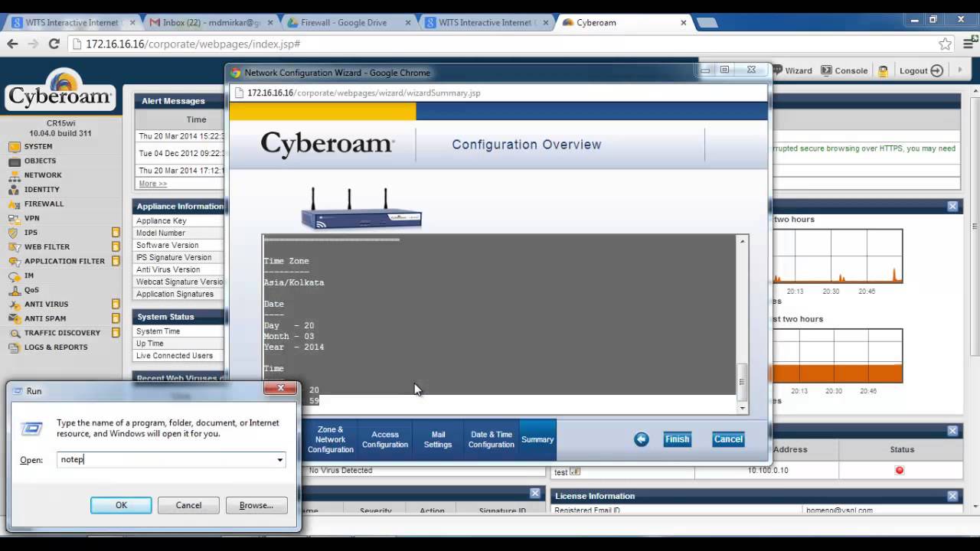This screenshot has height=551, width=980.
Task: Click the QoS sidebar icon
Action: pos(14,290)
